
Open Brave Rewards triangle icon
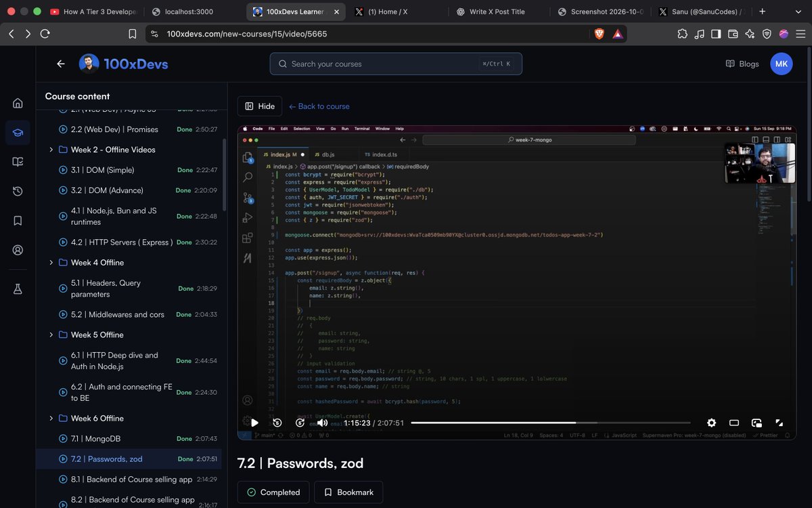coord(618,33)
